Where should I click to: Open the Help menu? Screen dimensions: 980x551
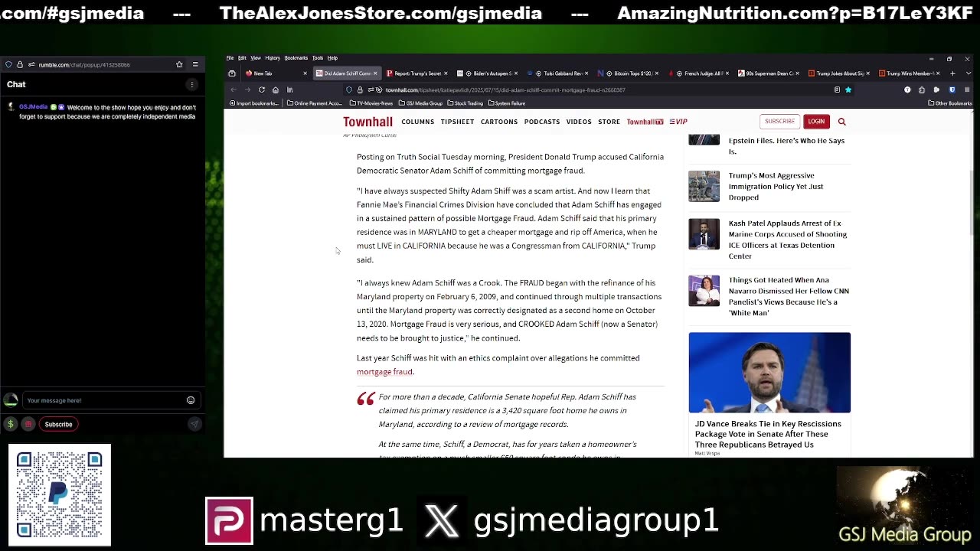332,57
